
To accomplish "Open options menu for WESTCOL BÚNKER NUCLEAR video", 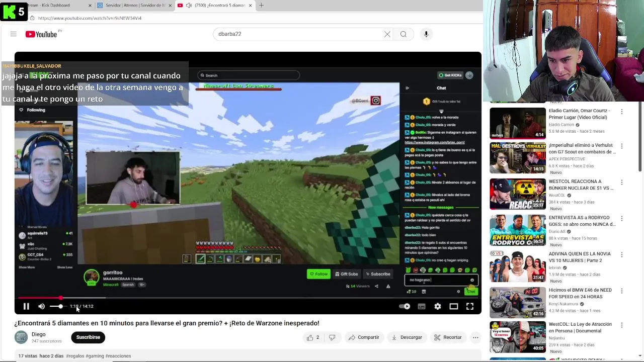I will 622,183.
